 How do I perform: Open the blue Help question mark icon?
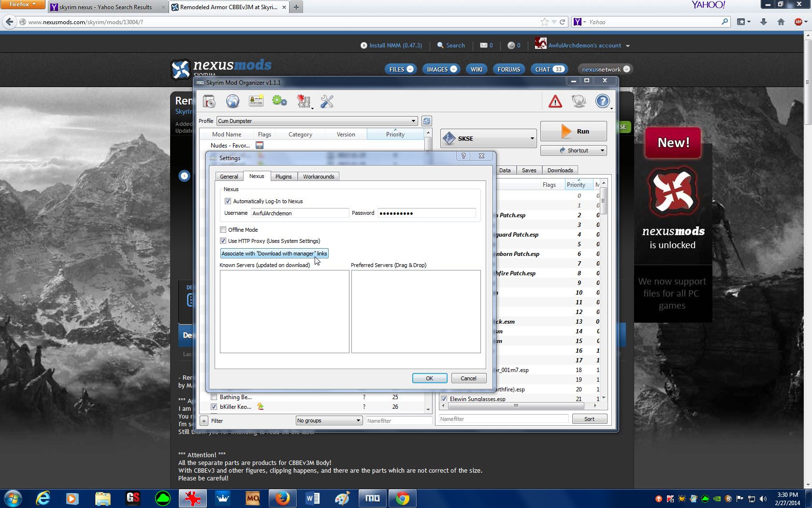coord(602,101)
